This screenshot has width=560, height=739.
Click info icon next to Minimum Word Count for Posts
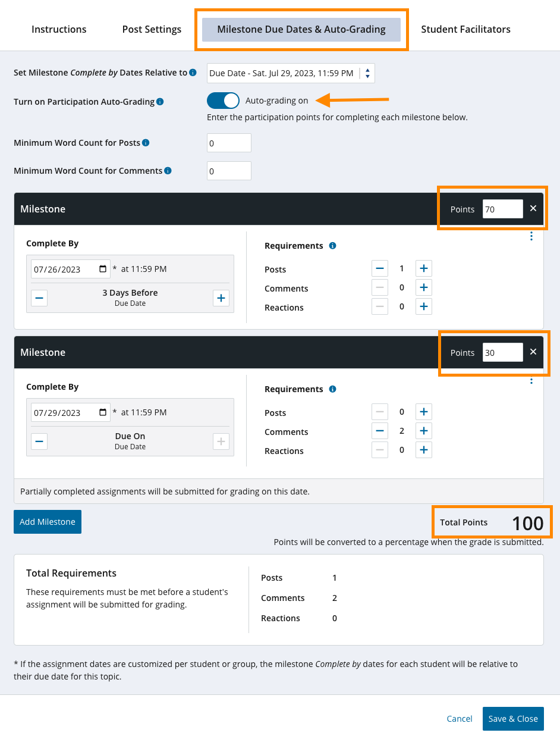pos(146,143)
